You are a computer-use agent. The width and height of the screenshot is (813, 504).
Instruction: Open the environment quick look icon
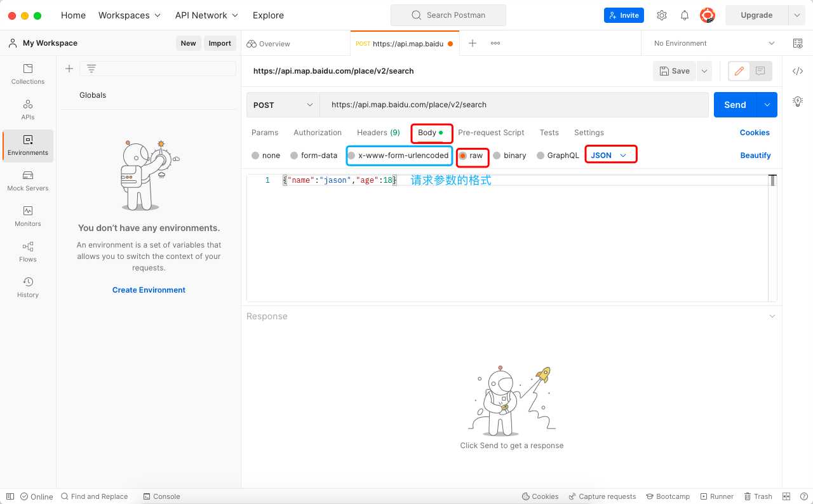798,43
